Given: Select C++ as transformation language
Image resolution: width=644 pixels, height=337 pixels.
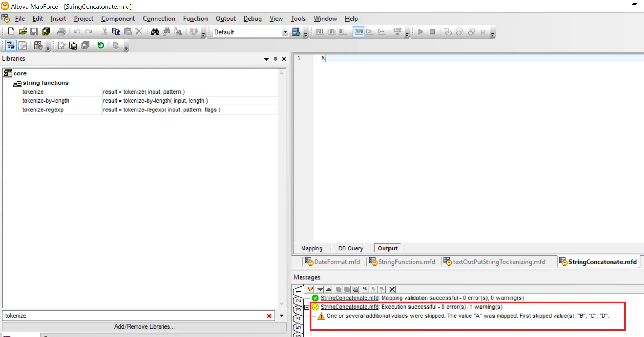Looking at the screenshot, I should click(x=381, y=32).
